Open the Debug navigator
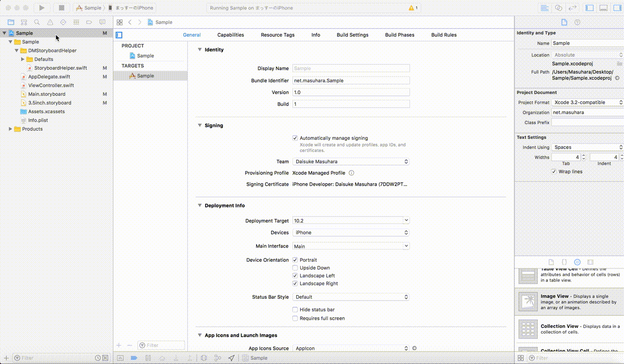Screen dimensions: 624x364 click(76, 22)
